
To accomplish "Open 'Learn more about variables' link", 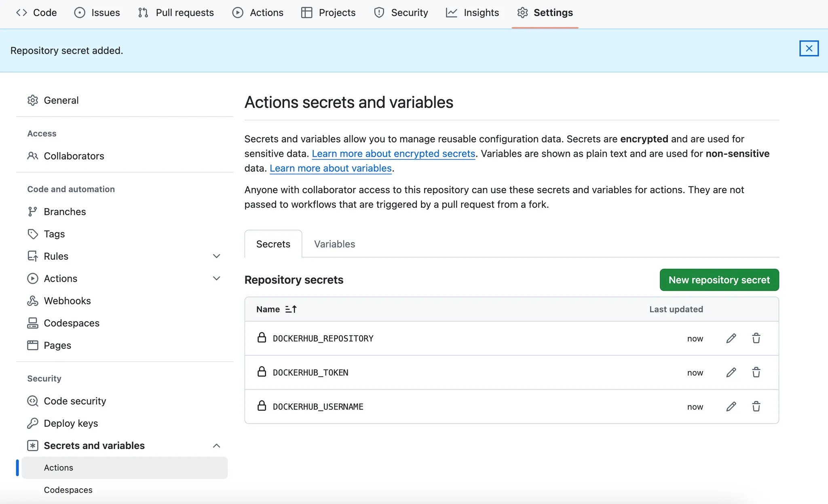I will click(331, 168).
